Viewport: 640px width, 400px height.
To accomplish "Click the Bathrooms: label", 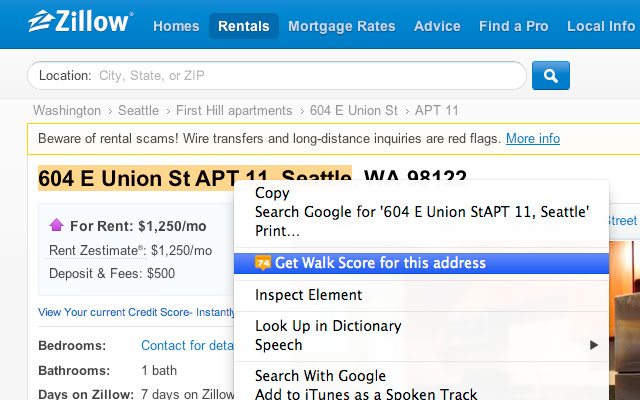I will pos(74,371).
